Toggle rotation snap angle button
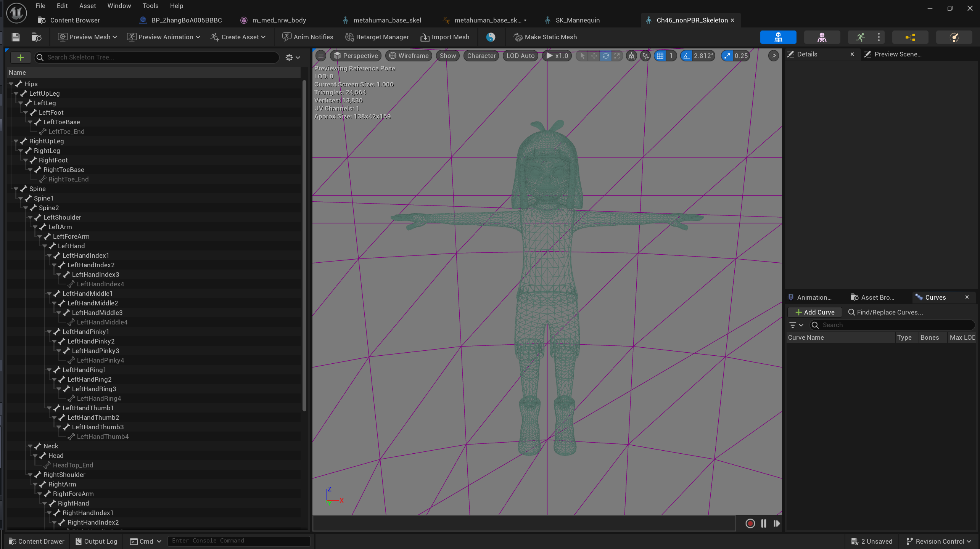980x549 pixels. pos(687,56)
